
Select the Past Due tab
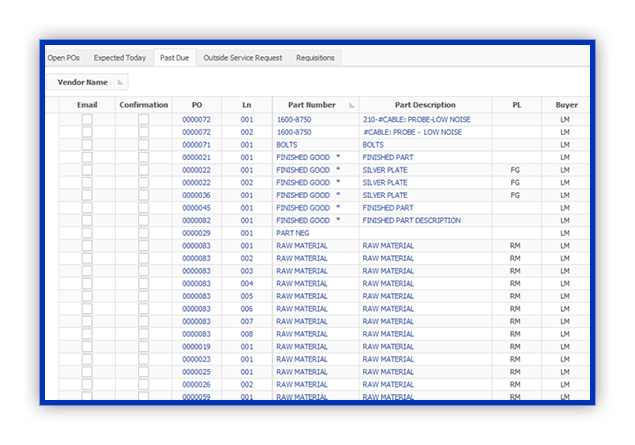175,58
